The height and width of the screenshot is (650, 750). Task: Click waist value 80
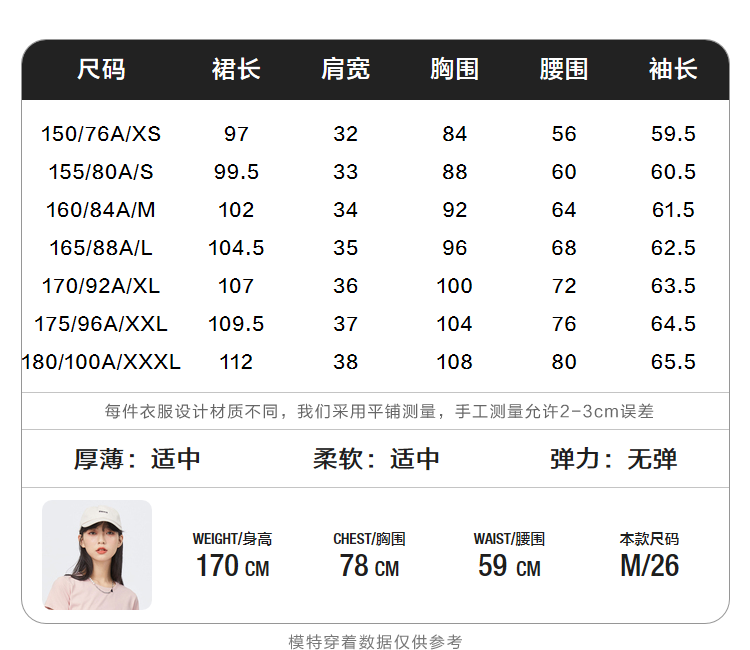coord(564,362)
